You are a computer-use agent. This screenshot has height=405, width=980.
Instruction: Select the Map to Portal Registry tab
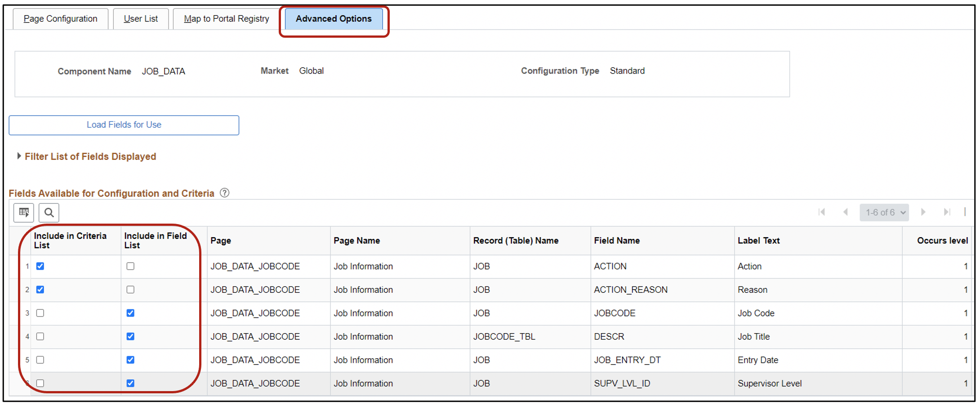click(x=227, y=19)
